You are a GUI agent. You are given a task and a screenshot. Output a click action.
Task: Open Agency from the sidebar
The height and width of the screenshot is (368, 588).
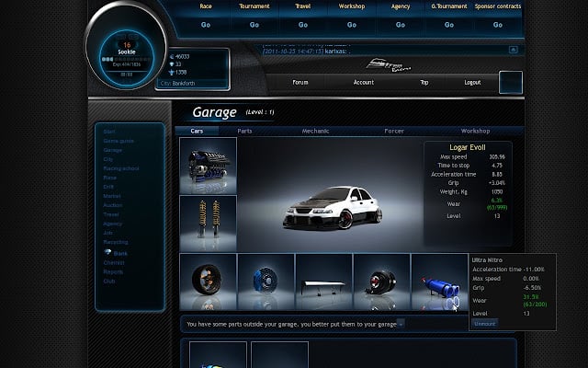click(112, 224)
